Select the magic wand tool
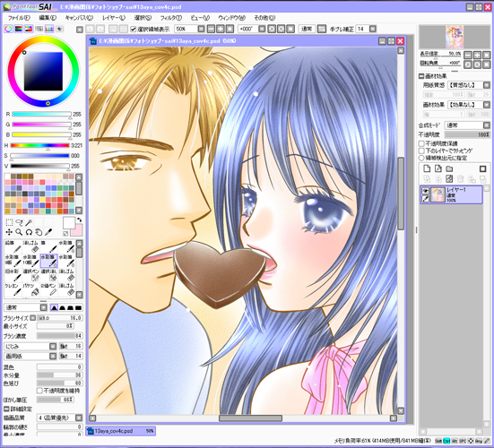The height and width of the screenshot is (448, 494). [29, 222]
